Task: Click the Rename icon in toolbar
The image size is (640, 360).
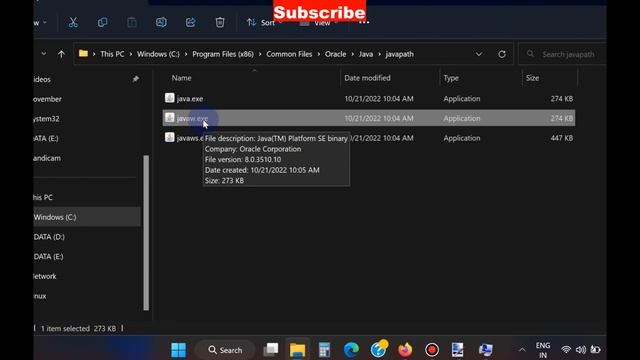Action: coord(161,22)
